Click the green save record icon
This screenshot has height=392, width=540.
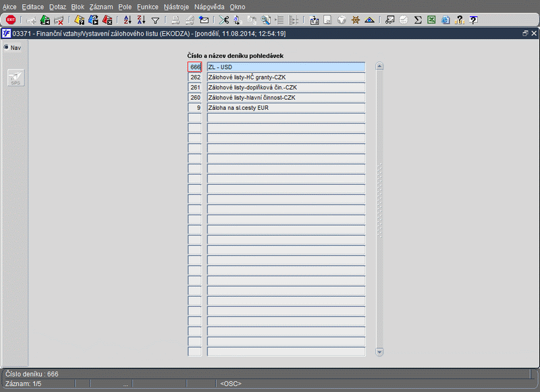point(45,20)
